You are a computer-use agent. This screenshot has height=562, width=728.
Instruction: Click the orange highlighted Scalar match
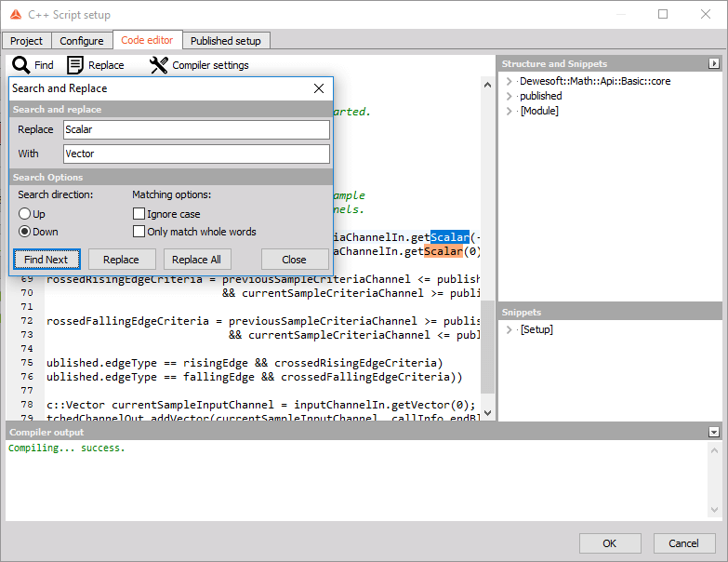(443, 251)
